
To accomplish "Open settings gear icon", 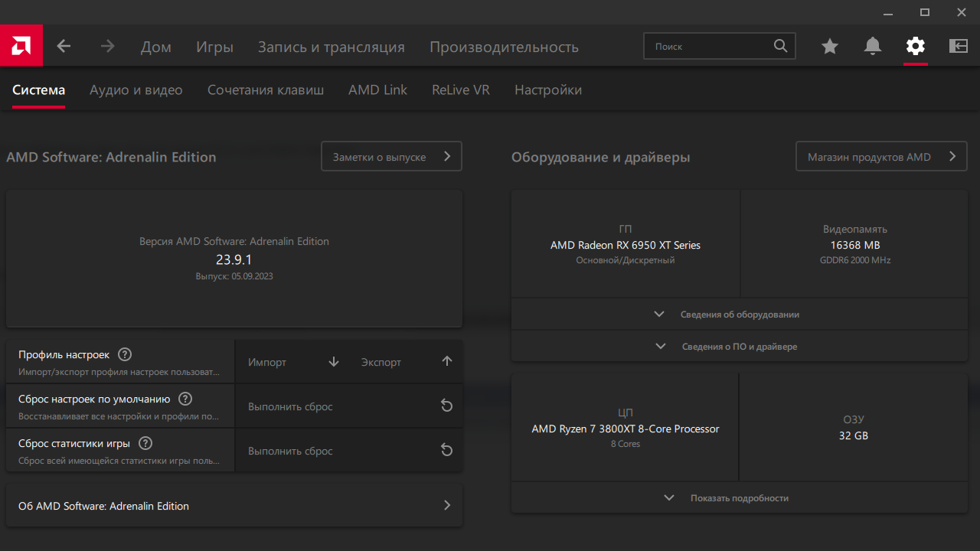I will pyautogui.click(x=916, y=46).
